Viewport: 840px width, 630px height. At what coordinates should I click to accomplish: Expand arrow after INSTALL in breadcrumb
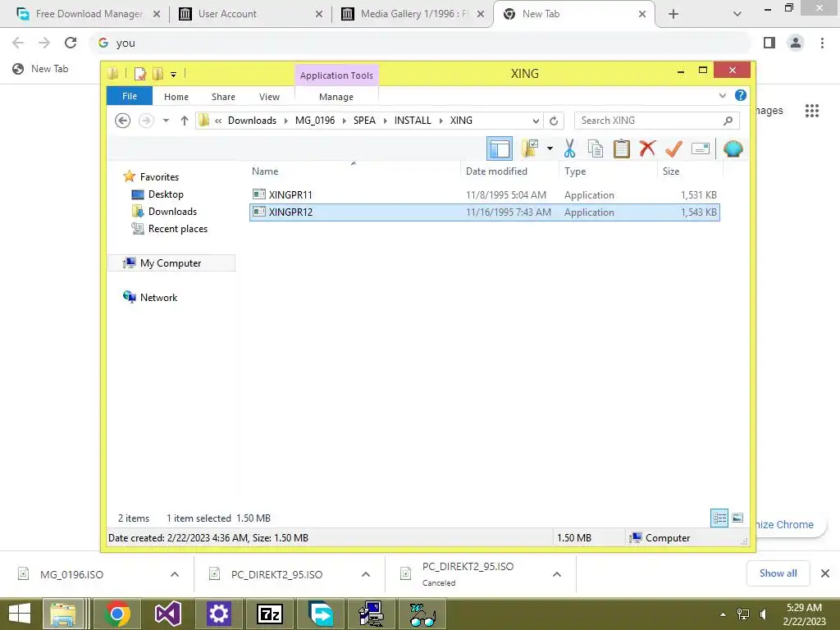(441, 121)
